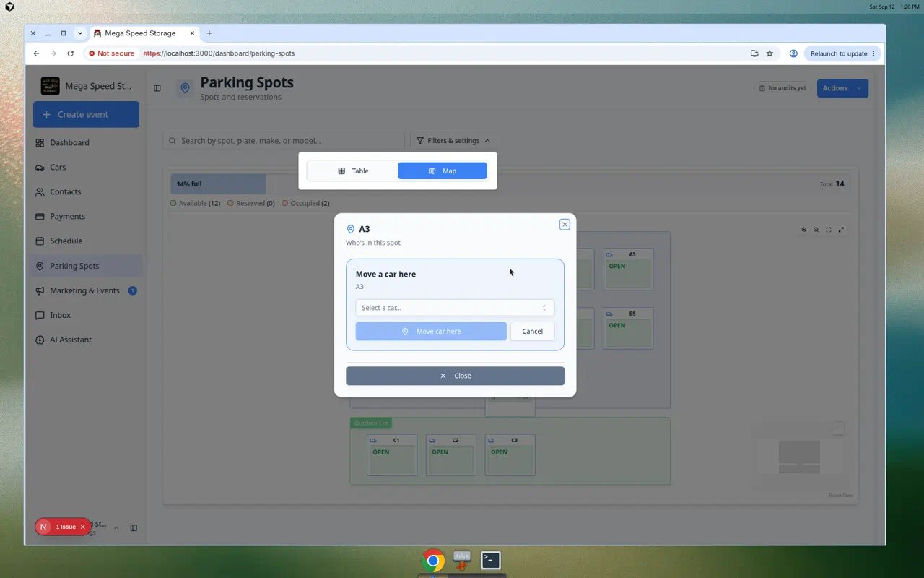Switch to the Table view
The image size is (924, 578).
[x=353, y=171]
